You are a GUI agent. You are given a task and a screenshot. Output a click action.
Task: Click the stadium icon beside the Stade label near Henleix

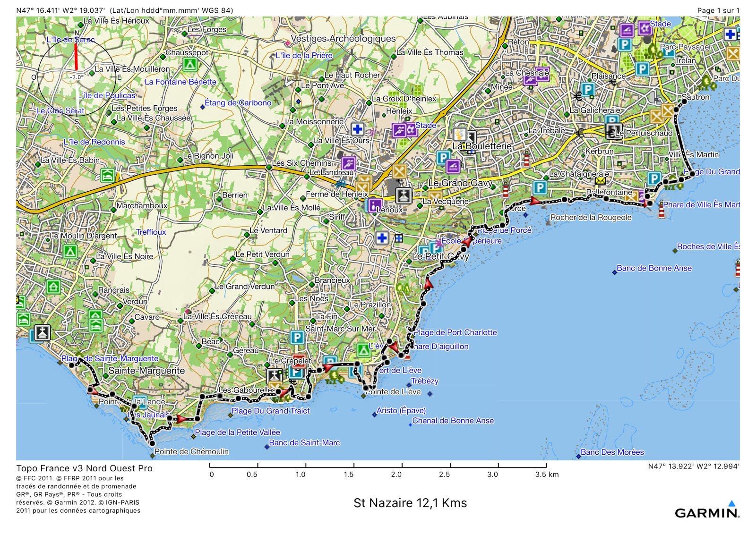[x=411, y=129]
